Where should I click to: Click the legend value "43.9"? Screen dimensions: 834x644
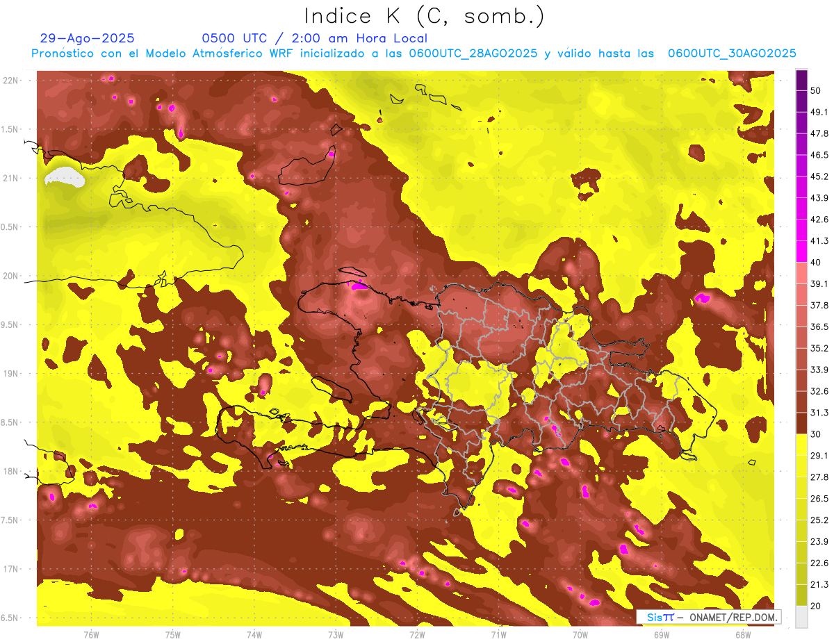[x=819, y=198]
